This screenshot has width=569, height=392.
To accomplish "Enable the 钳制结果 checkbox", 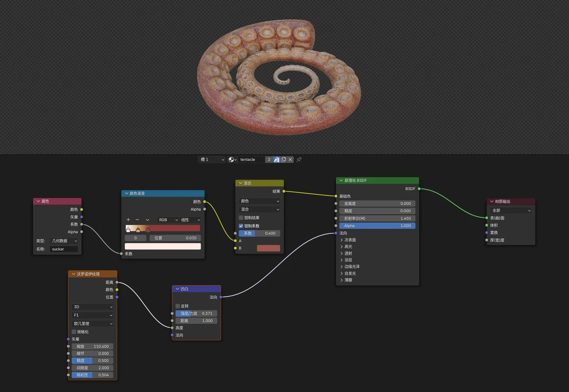I will pos(241,218).
